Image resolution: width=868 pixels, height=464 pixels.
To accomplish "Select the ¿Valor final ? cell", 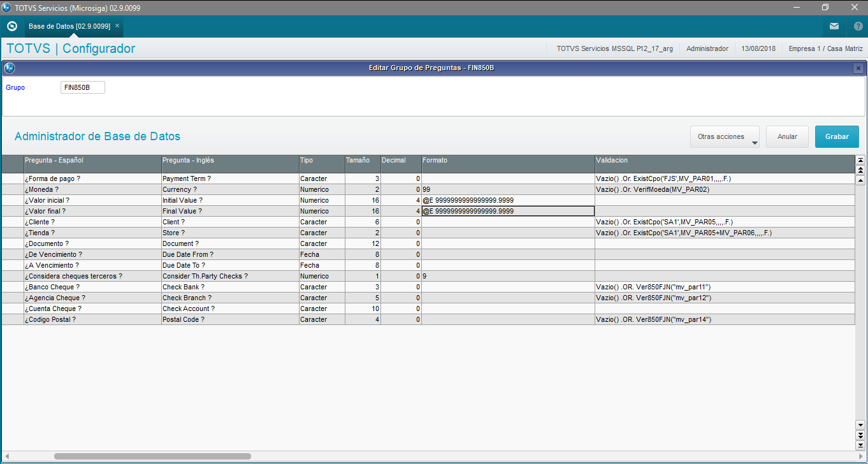I will [92, 212].
